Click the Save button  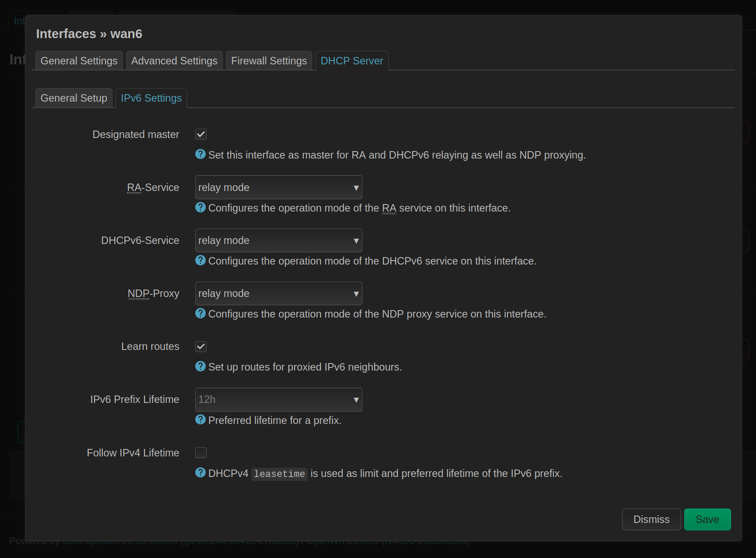coord(707,519)
